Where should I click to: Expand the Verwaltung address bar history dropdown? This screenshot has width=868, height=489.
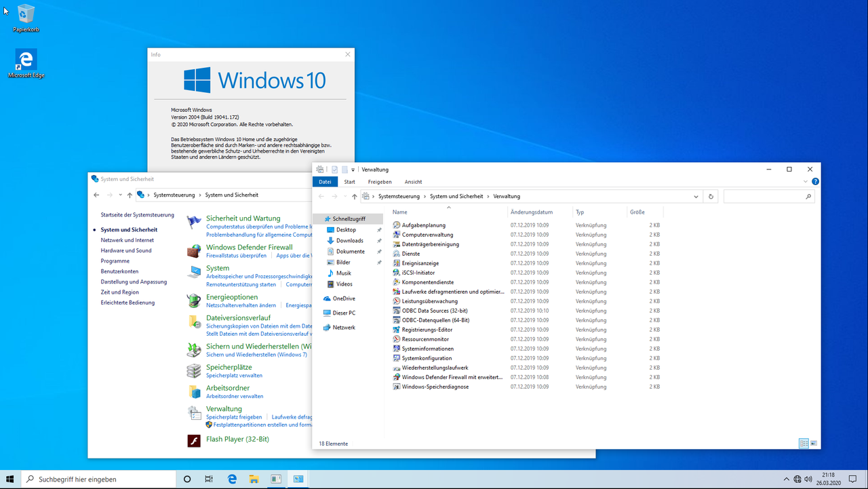(696, 197)
